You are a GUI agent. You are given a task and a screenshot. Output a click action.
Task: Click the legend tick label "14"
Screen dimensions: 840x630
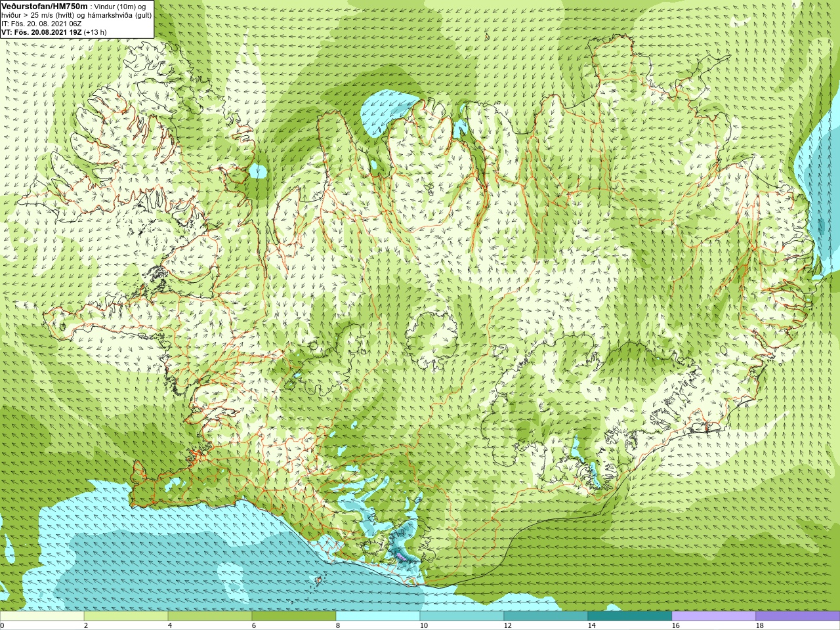[x=592, y=625]
